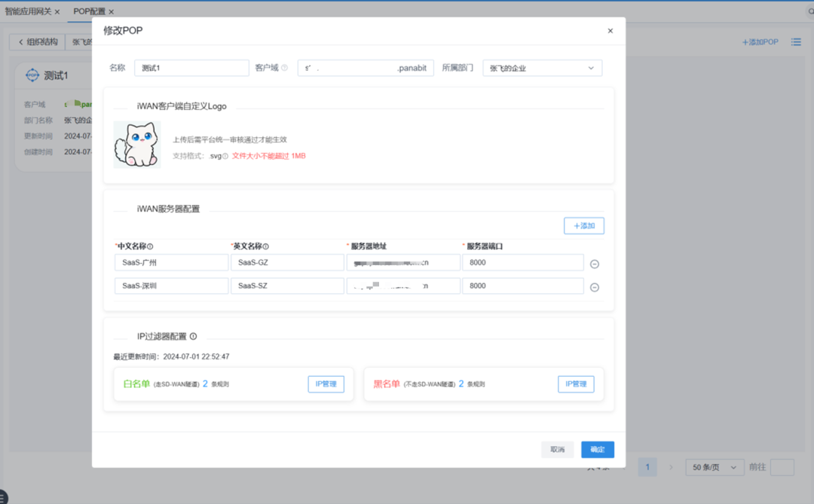Click 添加 to add a new server row
The image size is (814, 504).
(x=584, y=225)
